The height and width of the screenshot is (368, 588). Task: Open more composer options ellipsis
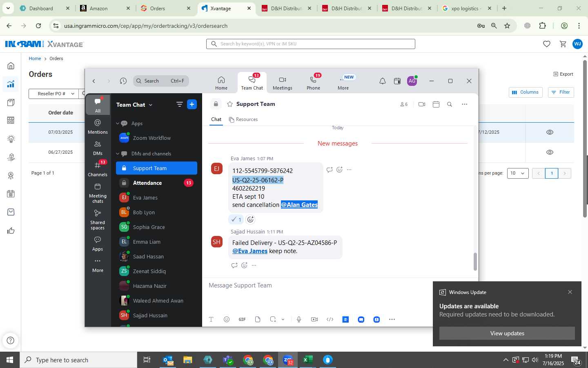[x=392, y=319]
